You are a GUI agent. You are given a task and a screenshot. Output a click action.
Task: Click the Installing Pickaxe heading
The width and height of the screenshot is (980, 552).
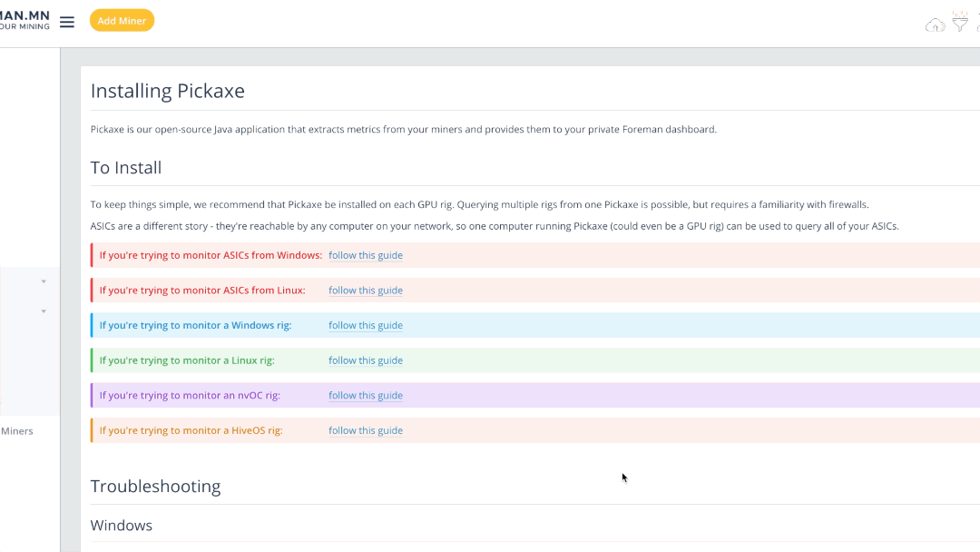[x=168, y=91]
